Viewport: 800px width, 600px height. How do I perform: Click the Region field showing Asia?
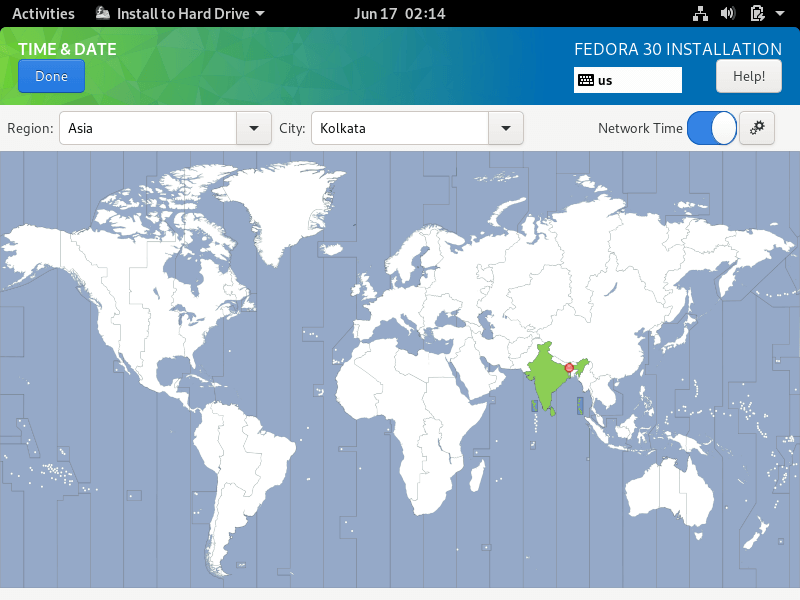coord(148,128)
